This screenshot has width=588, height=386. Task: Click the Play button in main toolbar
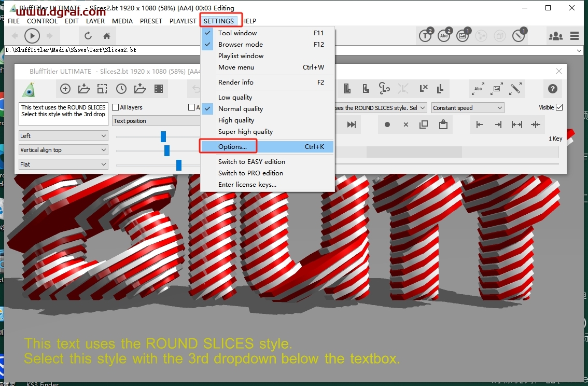tap(32, 36)
